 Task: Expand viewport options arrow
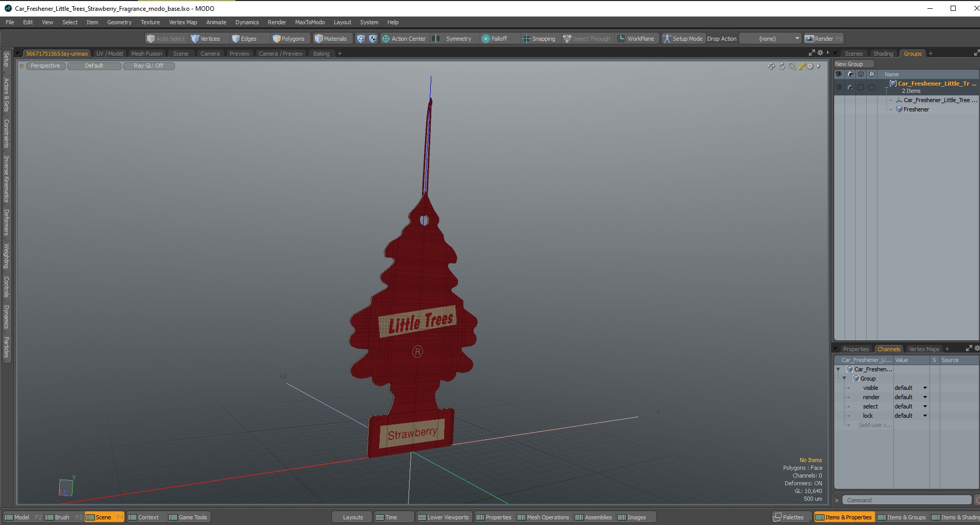(818, 66)
